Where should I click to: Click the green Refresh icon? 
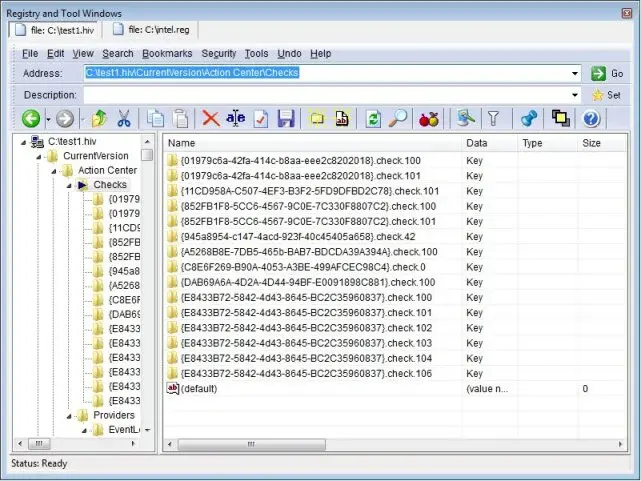tap(373, 119)
